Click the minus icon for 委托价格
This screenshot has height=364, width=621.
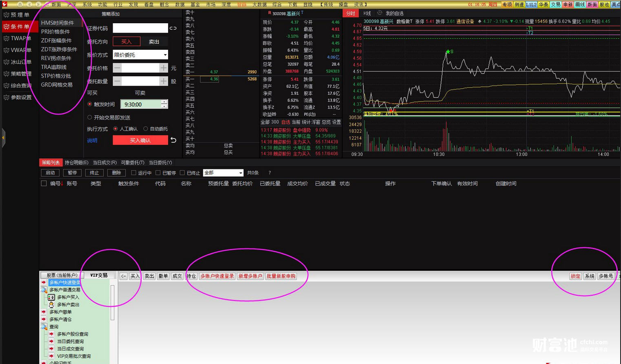[117, 68]
